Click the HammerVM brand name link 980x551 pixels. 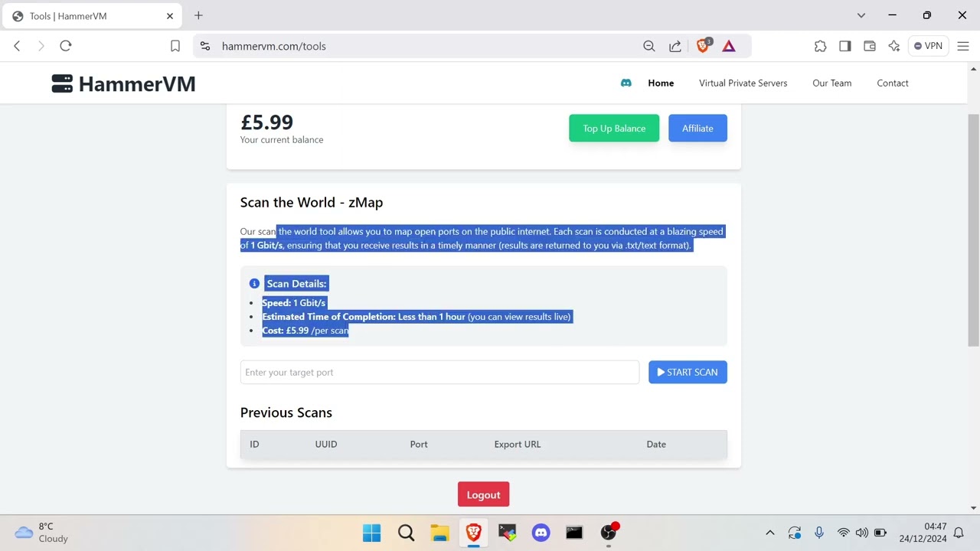[x=137, y=84]
